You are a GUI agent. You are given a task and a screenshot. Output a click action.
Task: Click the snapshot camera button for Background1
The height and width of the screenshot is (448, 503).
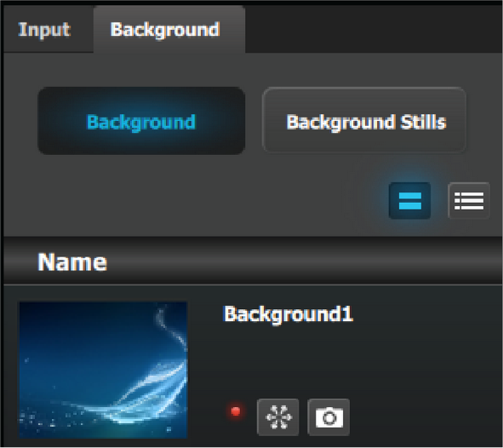329,416
